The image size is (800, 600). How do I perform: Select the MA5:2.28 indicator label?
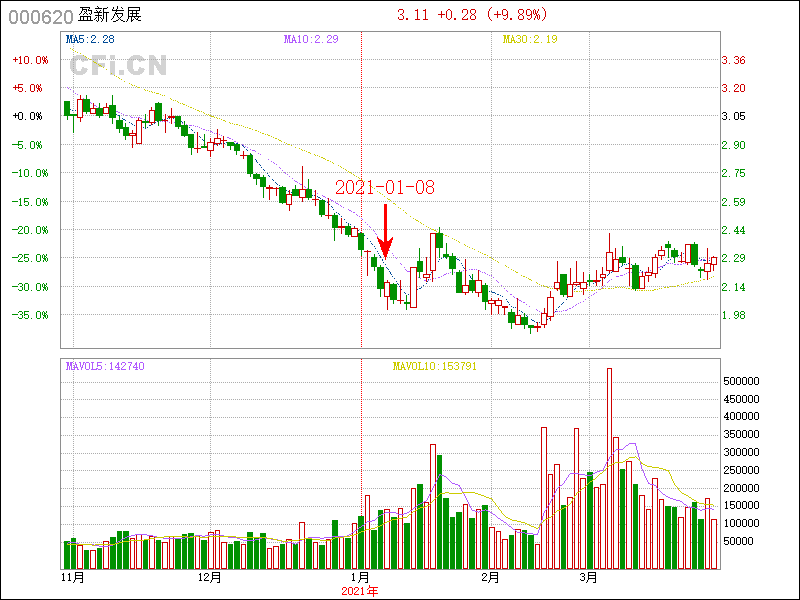click(x=89, y=39)
